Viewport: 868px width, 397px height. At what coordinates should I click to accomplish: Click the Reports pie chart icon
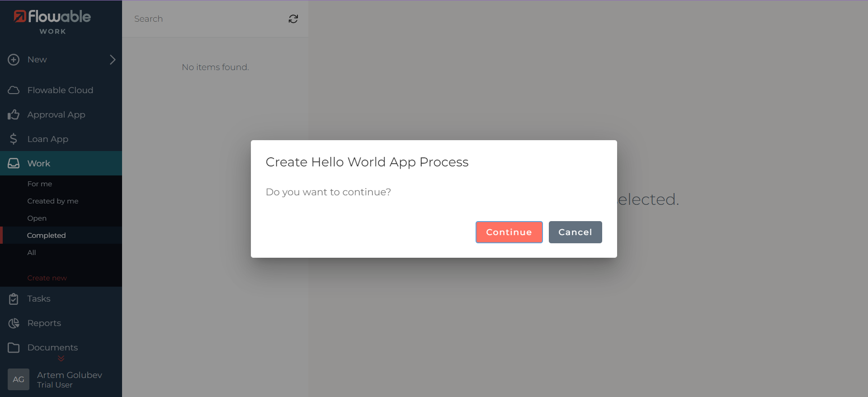[14, 323]
